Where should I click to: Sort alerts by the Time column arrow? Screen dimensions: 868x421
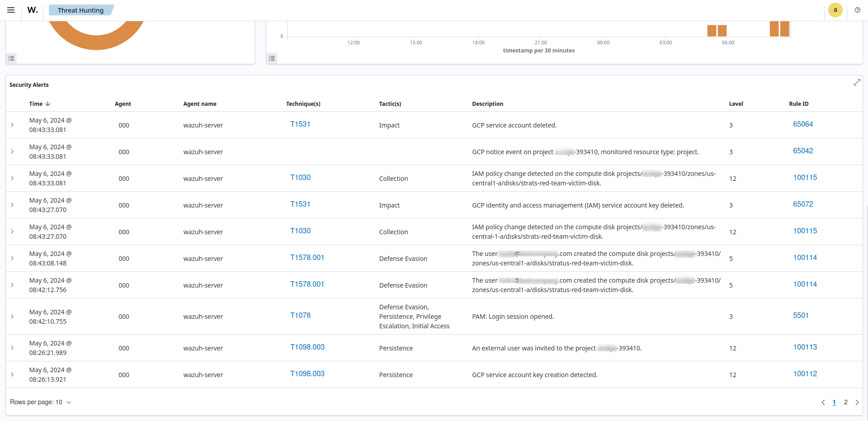48,104
